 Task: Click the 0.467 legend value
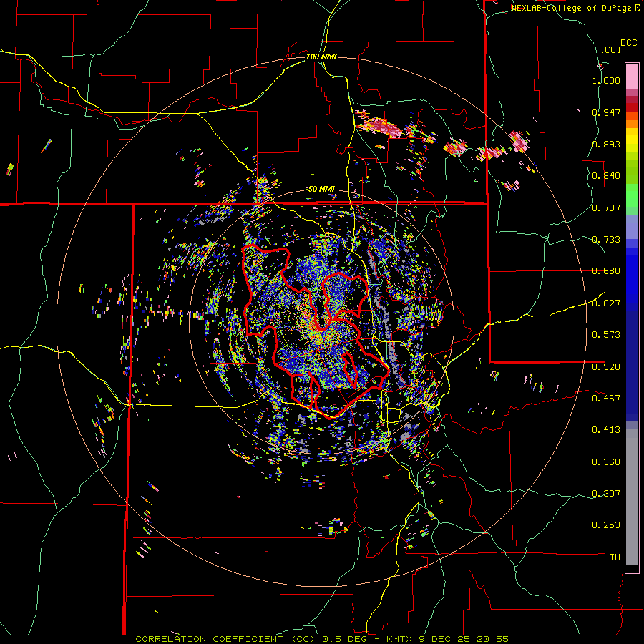(606, 399)
